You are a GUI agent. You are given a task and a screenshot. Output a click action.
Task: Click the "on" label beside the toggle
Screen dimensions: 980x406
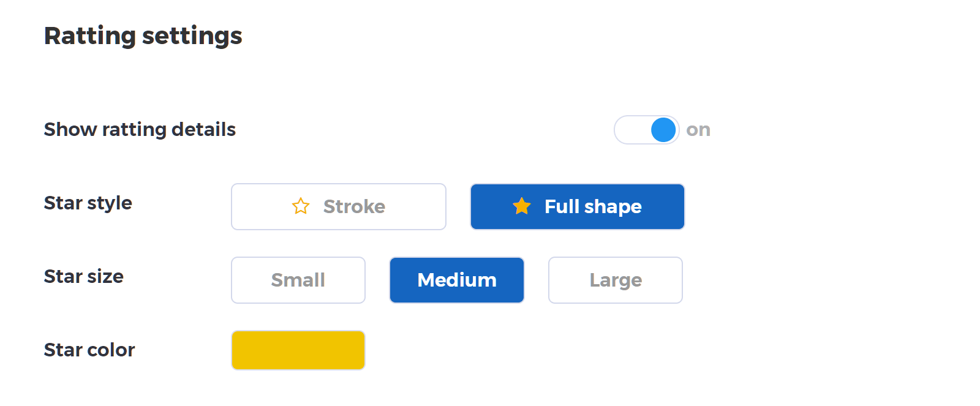[x=698, y=130]
